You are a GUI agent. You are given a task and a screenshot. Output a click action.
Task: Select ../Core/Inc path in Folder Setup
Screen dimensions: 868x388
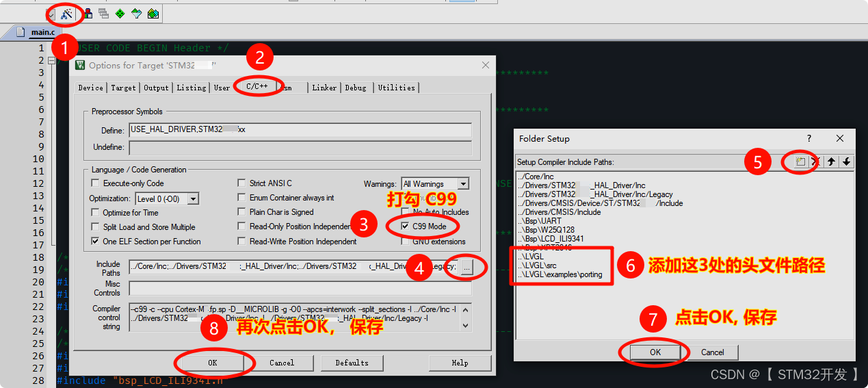[536, 177]
